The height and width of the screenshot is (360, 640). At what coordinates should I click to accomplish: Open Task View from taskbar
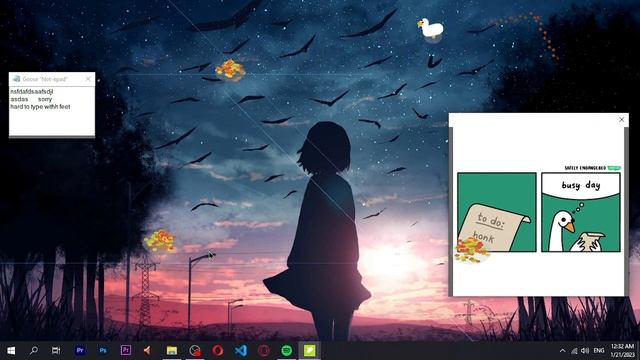(56, 350)
